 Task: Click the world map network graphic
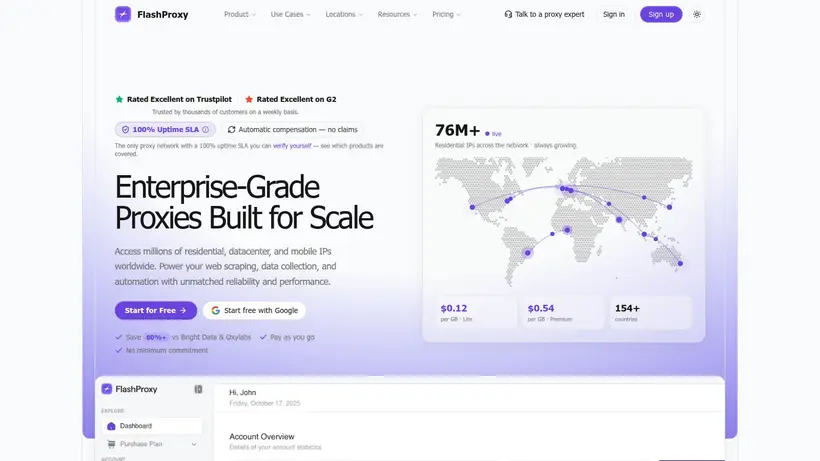(564, 221)
